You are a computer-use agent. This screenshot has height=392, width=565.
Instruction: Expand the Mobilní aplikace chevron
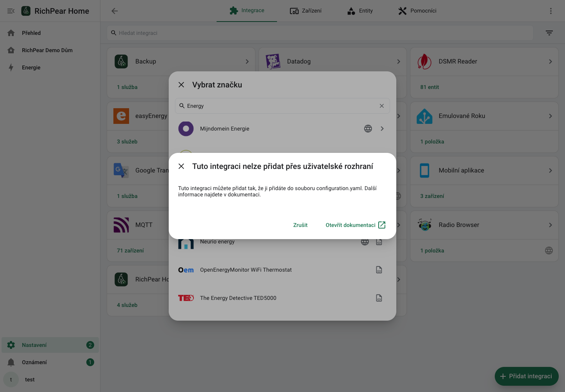[550, 171]
